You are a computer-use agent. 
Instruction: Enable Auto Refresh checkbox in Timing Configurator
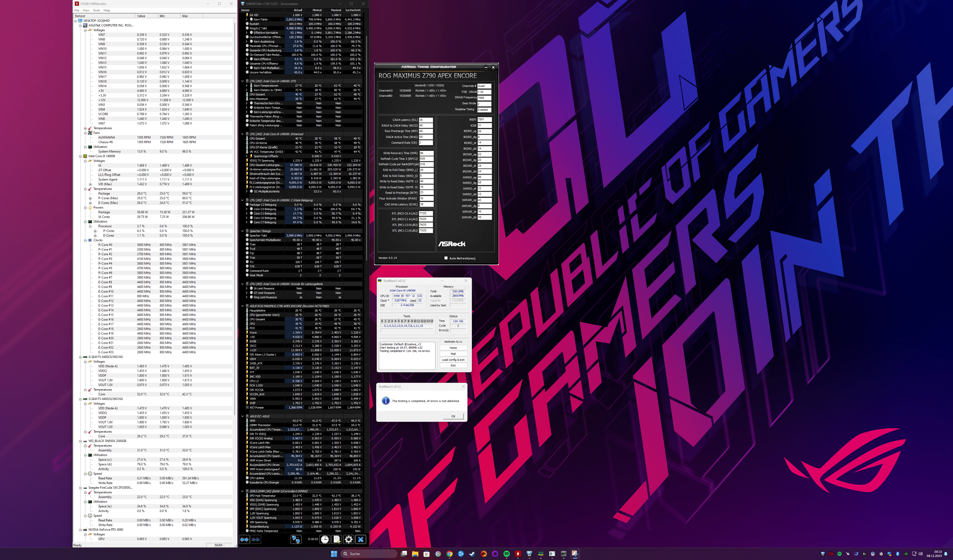(446, 258)
